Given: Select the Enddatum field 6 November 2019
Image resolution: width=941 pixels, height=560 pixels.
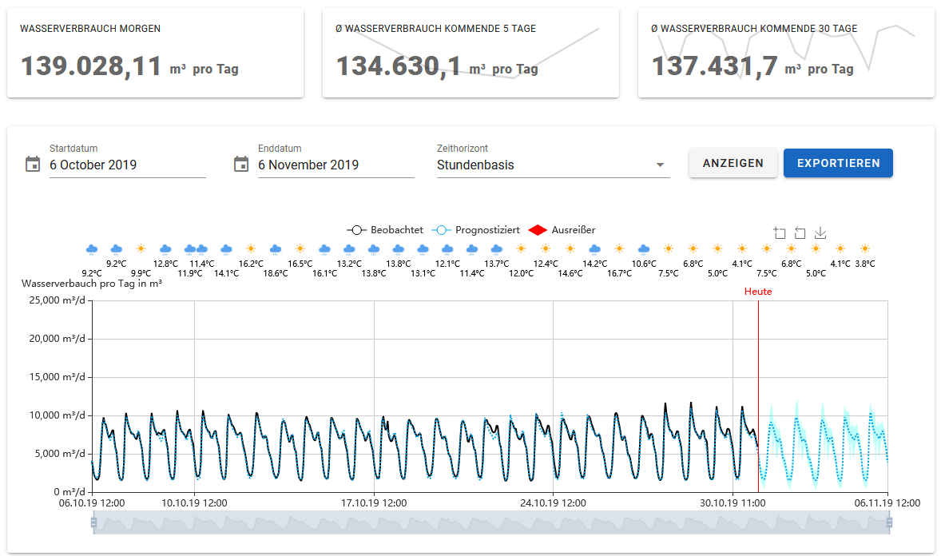Looking at the screenshot, I should coord(336,165).
